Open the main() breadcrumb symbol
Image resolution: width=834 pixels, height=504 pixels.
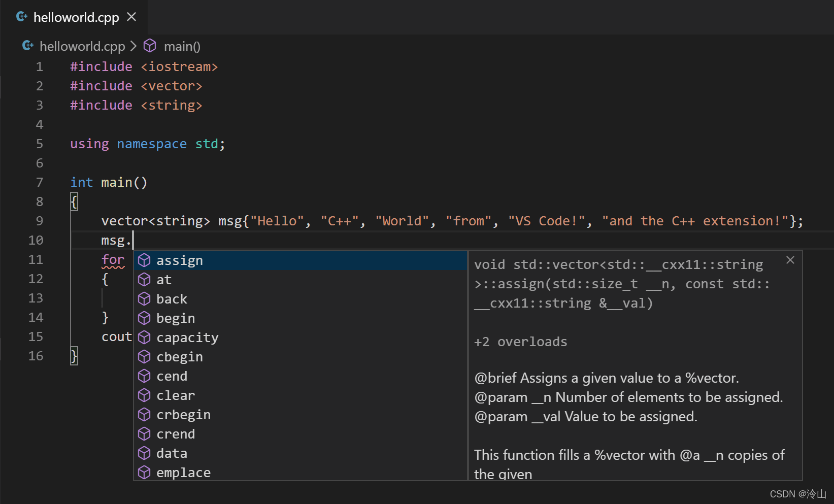(182, 46)
